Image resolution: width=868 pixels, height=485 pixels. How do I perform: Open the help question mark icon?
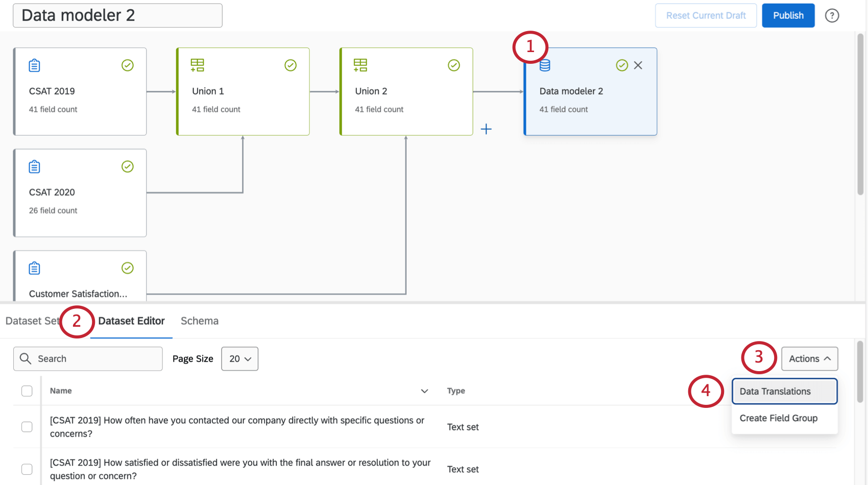pyautogui.click(x=832, y=15)
